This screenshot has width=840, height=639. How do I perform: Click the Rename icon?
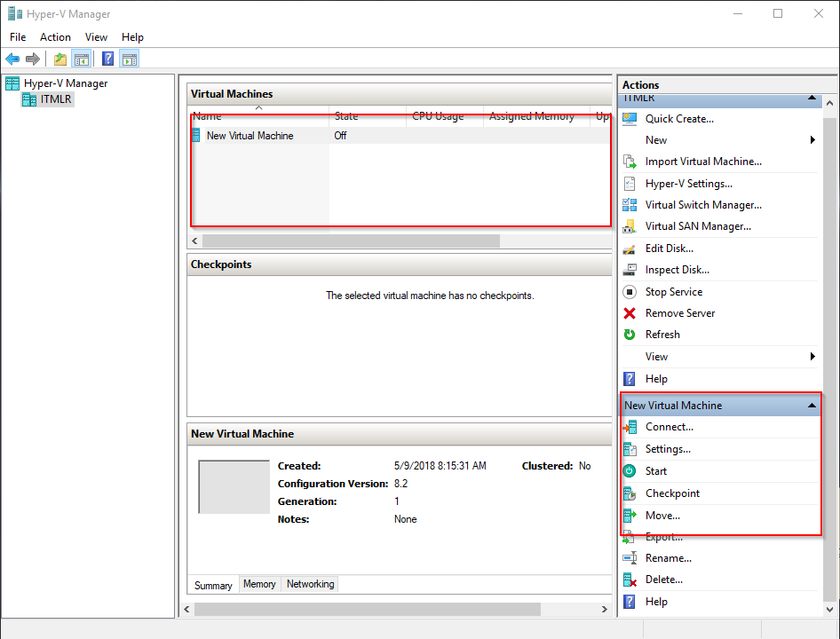pyautogui.click(x=630, y=558)
